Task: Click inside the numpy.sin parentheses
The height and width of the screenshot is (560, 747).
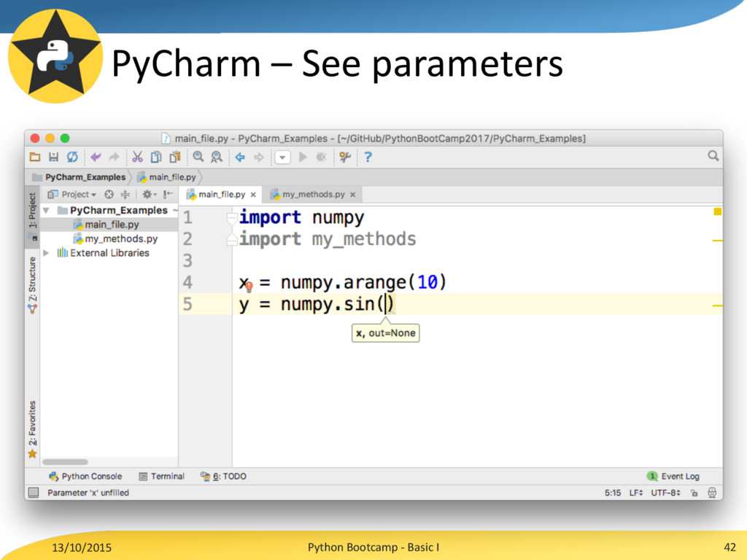Action: pyautogui.click(x=386, y=304)
